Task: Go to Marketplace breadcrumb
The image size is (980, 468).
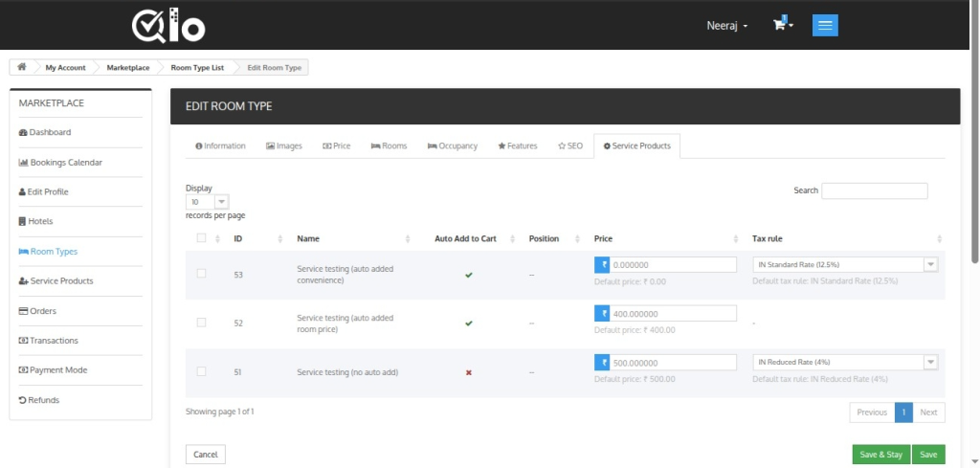Action: 128,68
